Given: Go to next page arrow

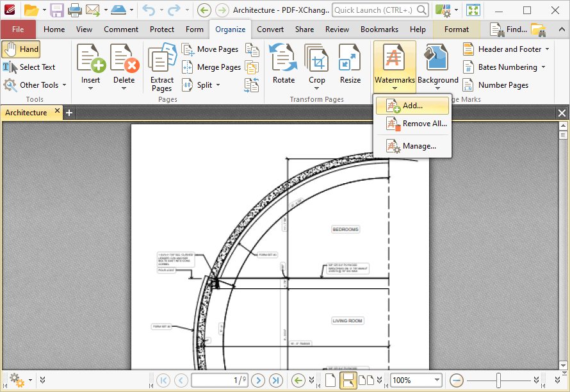Looking at the screenshot, I should pyautogui.click(x=258, y=380).
